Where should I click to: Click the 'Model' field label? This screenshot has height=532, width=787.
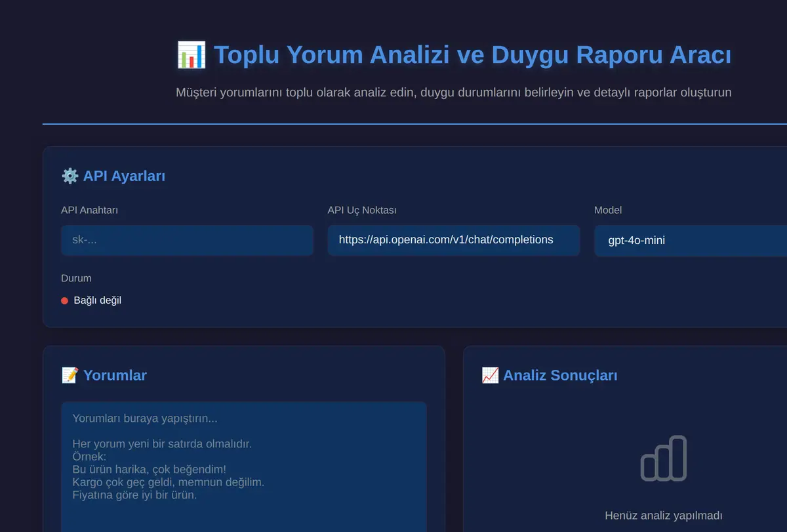click(608, 210)
